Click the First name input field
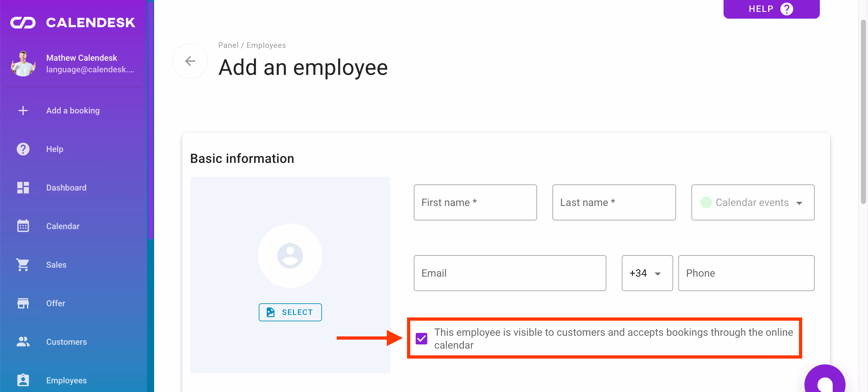Viewport: 868px width, 392px height. 475,202
